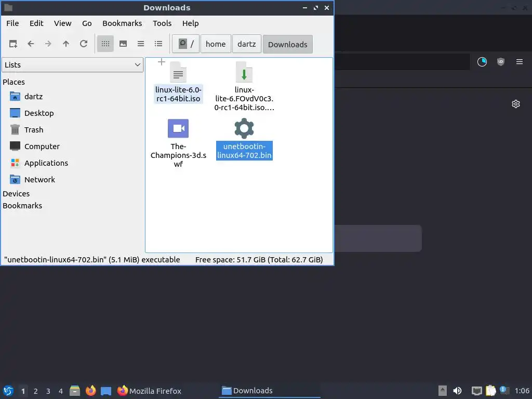
Task: Switch to workspace 2
Action: click(36, 391)
